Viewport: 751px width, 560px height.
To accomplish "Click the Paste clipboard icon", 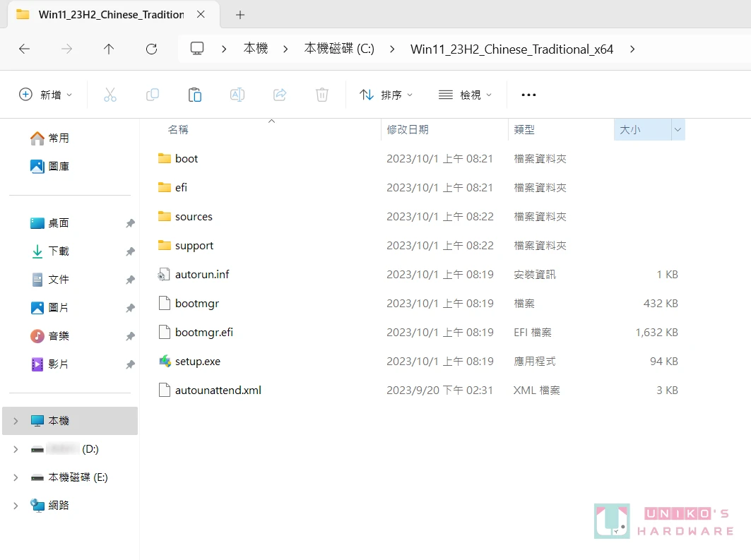I will 195,95.
